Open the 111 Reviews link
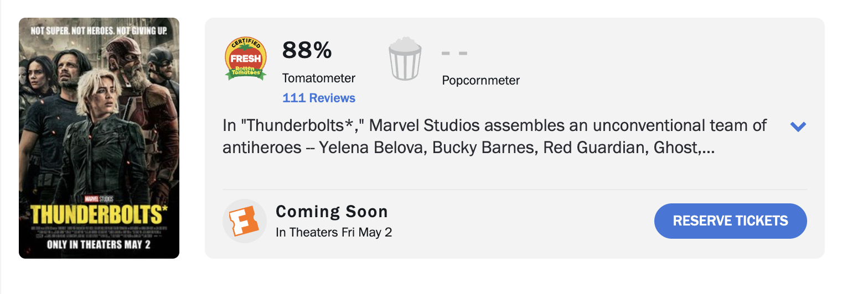 pos(319,98)
